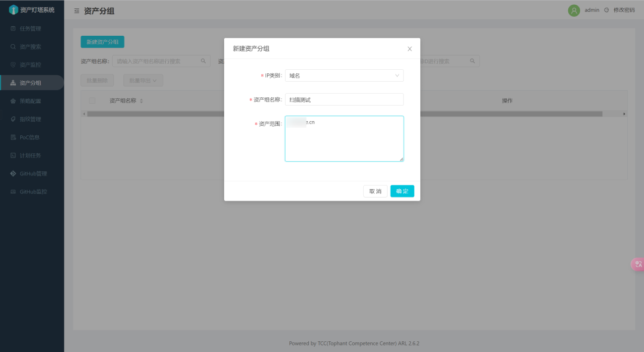Toggle the sidebar collapse hamburger icon

76,11
